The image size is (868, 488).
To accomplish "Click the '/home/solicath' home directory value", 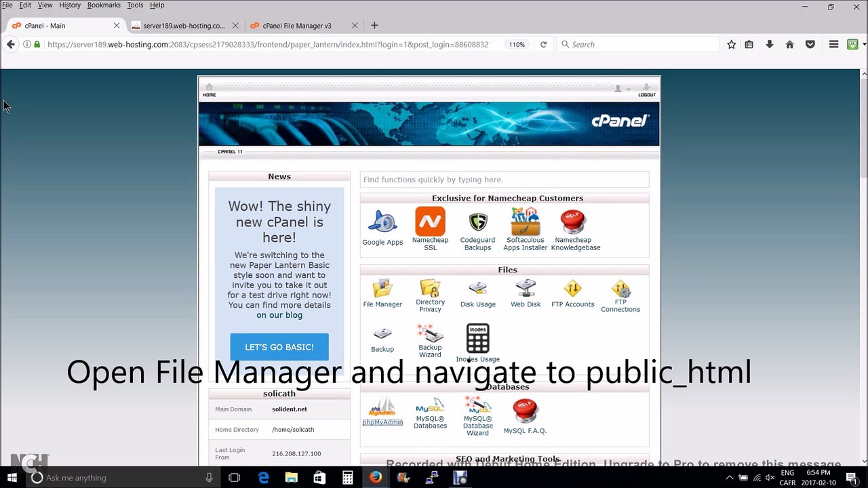I will point(293,430).
